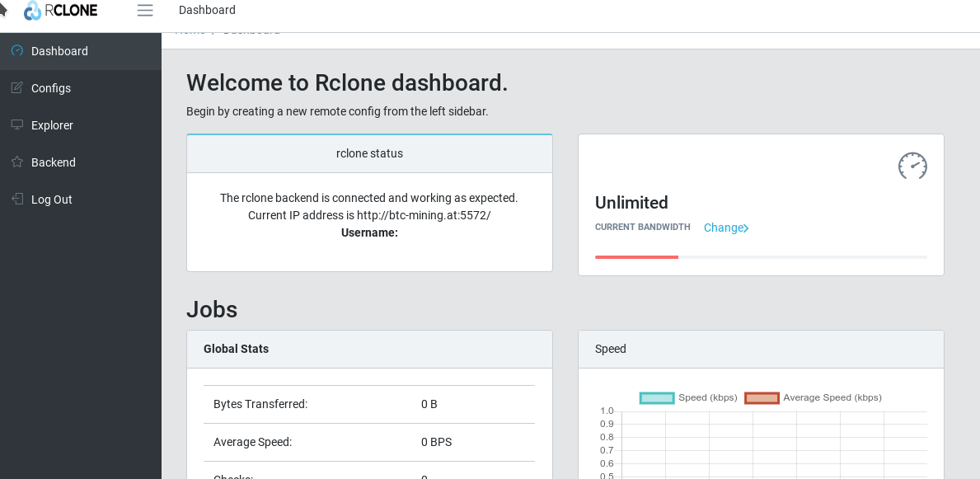Click the '0 BPS' value

tap(436, 442)
